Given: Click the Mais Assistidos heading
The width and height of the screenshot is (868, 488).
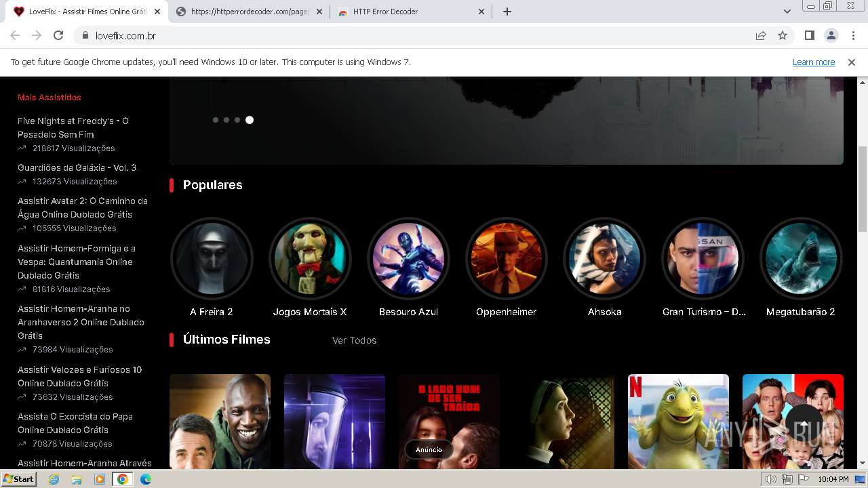Looking at the screenshot, I should 50,98.
